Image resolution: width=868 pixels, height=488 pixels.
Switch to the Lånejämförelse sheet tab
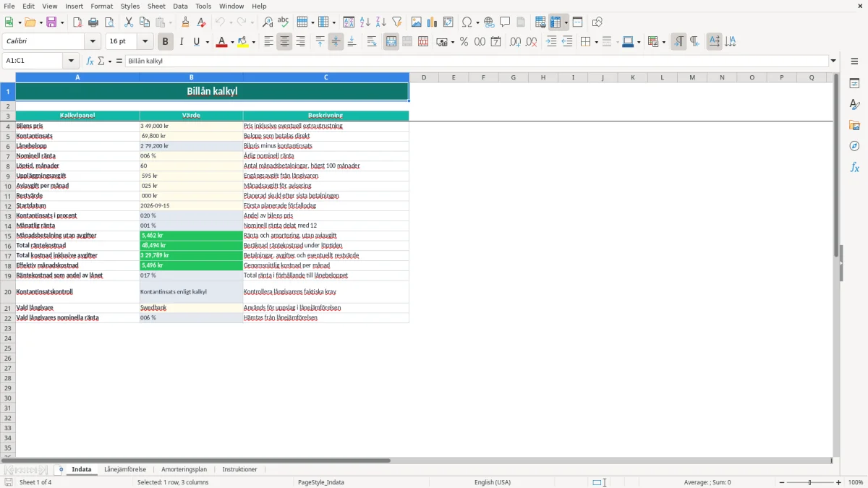[125, 469]
